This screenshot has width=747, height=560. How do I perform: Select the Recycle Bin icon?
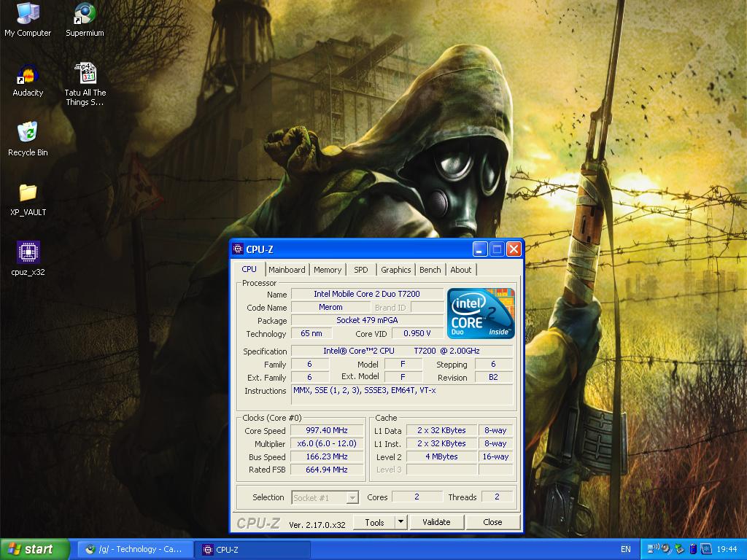28,139
